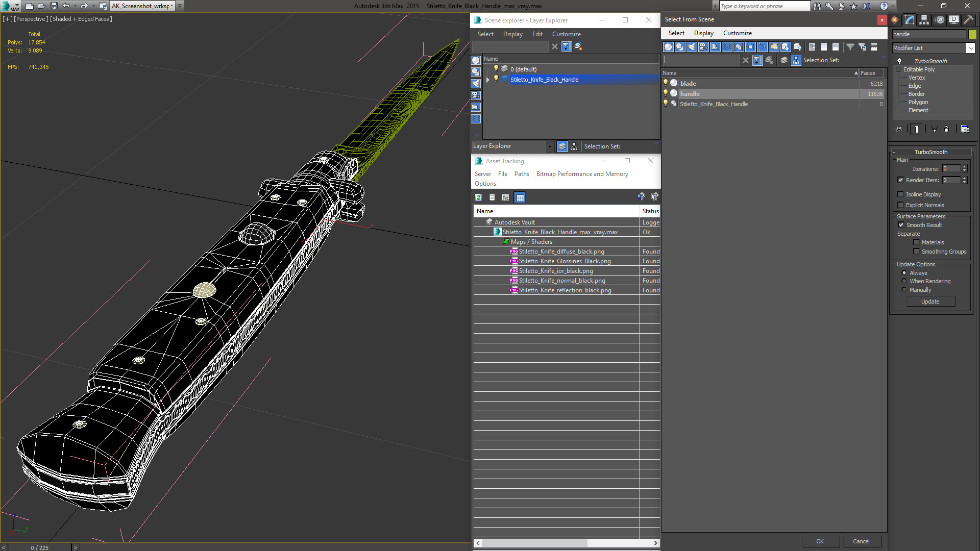
Task: Click the undo arrow in the top toolbar
Action: click(x=66, y=6)
